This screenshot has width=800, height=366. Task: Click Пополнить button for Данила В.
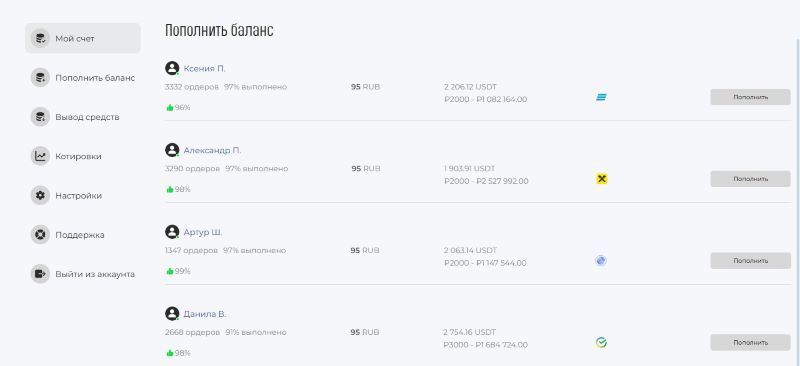(750, 343)
